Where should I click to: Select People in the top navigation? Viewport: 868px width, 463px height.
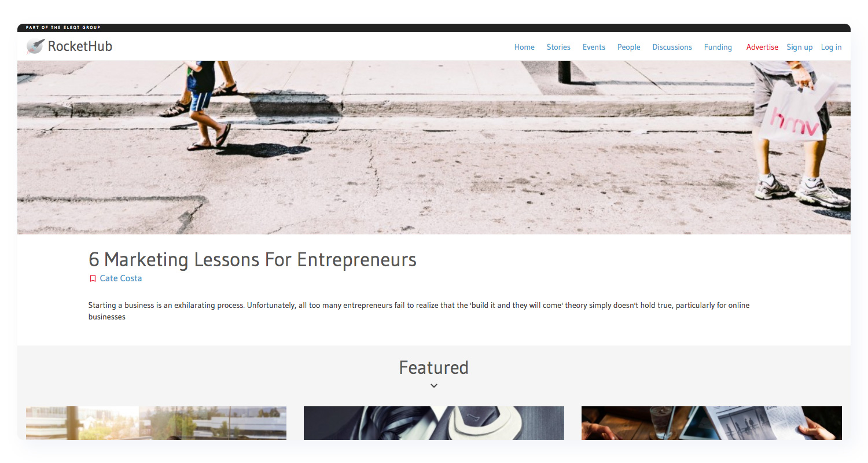tap(628, 47)
